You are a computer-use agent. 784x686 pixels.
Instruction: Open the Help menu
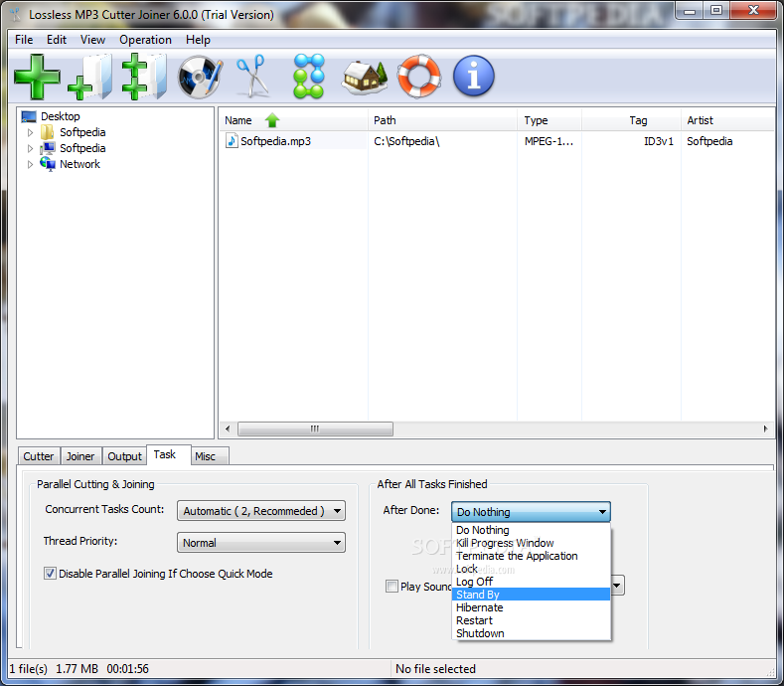coord(198,40)
